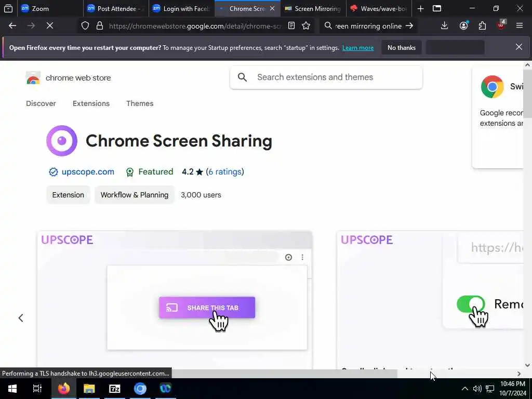Screen dimensions: 532x399
Task: Click Learn more in the notification bar
Action: [x=358, y=48]
